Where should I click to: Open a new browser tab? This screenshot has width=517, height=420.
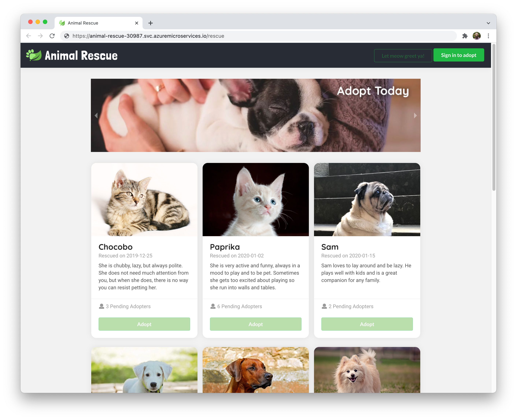151,23
